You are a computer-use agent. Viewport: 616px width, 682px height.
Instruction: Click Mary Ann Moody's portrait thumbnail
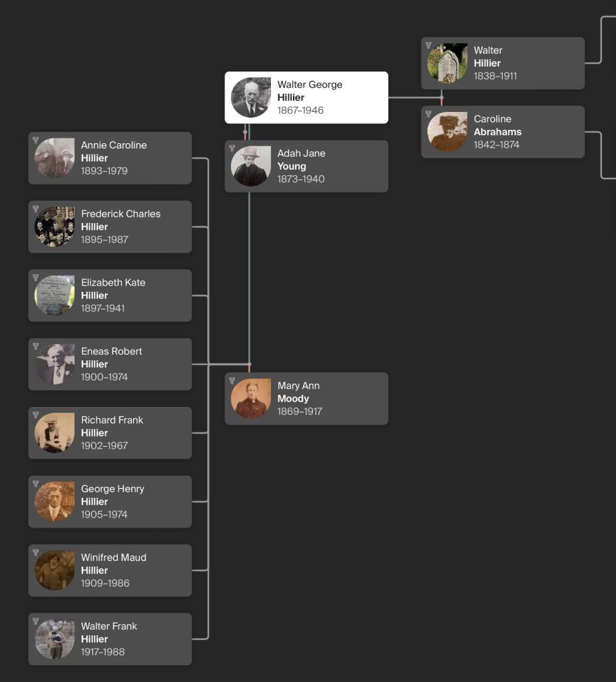[251, 399]
